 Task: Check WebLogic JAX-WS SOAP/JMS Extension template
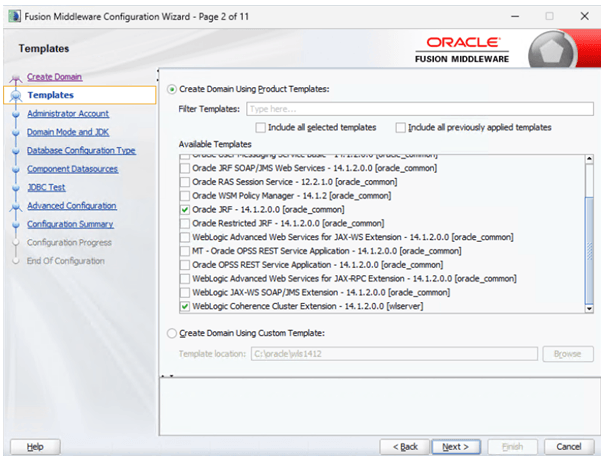pyautogui.click(x=185, y=292)
